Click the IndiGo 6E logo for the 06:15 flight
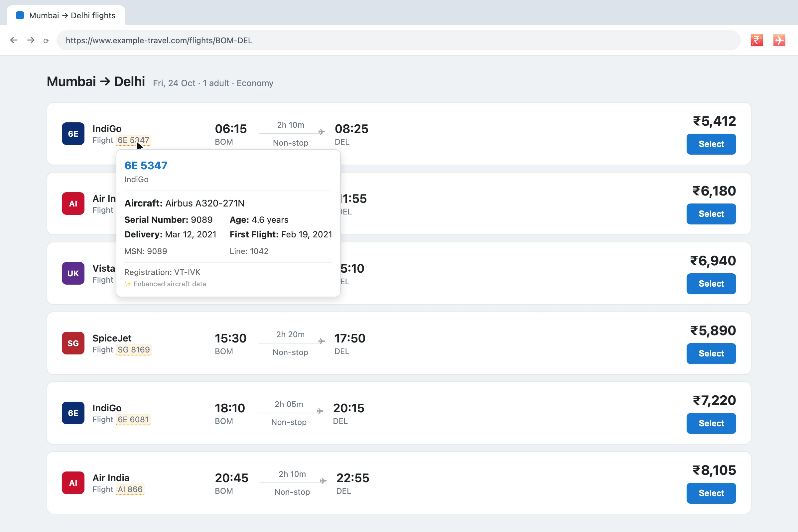 click(73, 134)
